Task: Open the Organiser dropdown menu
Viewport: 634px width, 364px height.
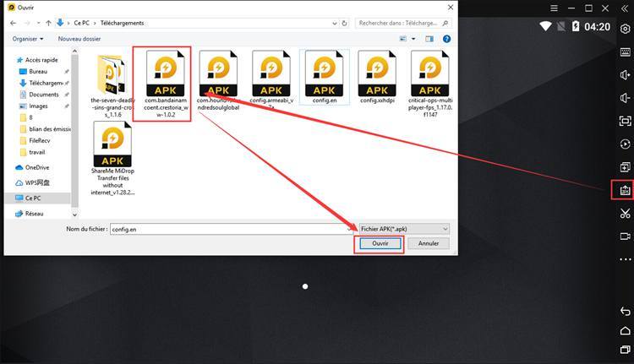Action: (x=28, y=39)
